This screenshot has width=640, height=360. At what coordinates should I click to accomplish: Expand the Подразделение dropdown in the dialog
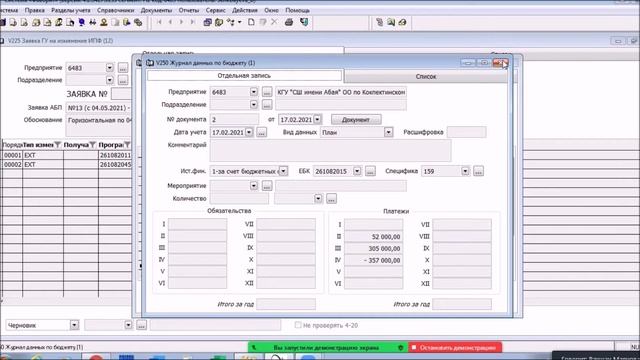(x=253, y=105)
